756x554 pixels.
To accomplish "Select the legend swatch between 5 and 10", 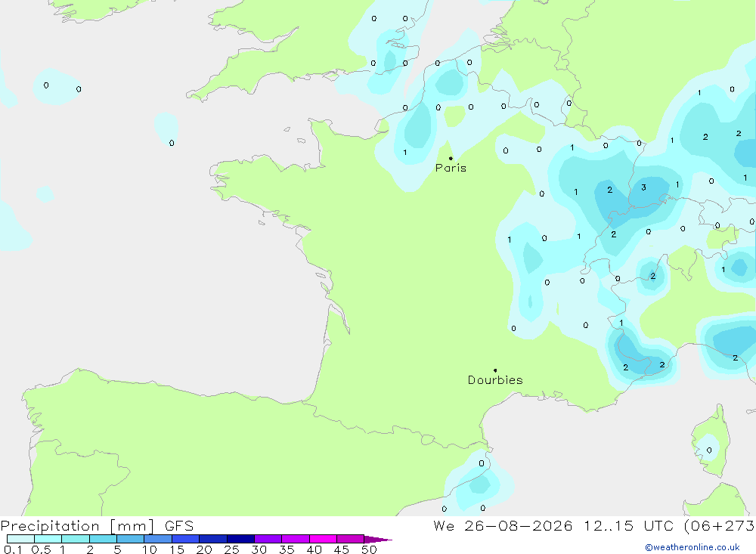I will pyautogui.click(x=131, y=539).
